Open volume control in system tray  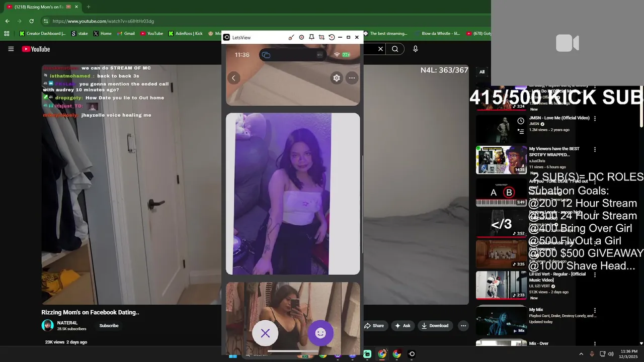610,354
